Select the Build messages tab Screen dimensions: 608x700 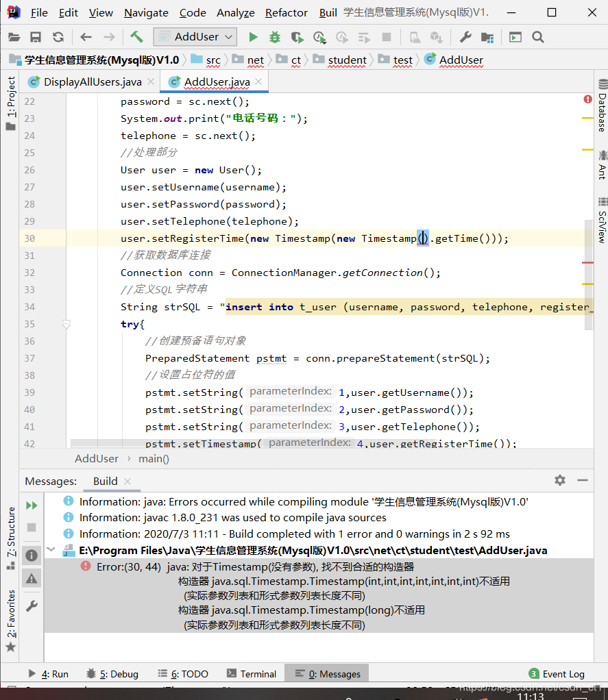coord(106,482)
